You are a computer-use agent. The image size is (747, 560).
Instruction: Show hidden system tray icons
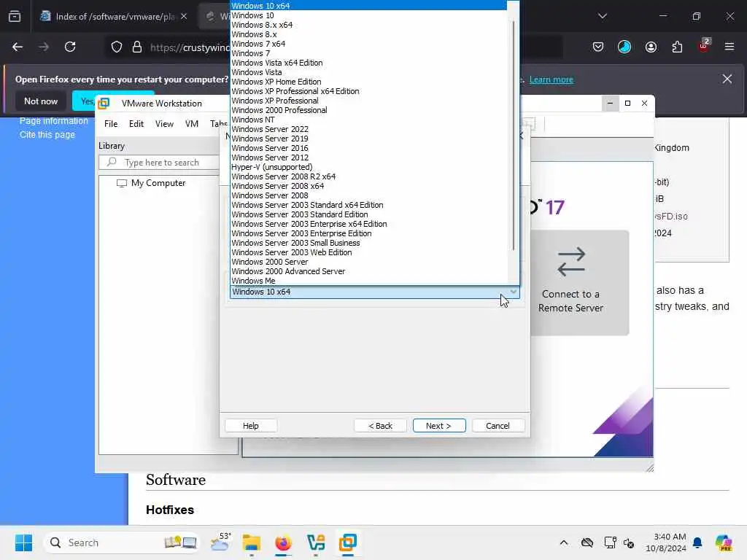564,542
